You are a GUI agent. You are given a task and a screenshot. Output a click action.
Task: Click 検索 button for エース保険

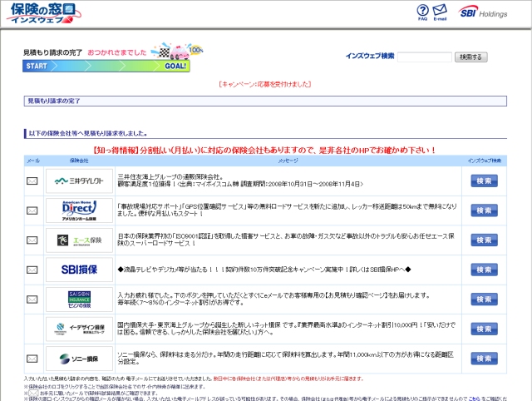click(484, 240)
